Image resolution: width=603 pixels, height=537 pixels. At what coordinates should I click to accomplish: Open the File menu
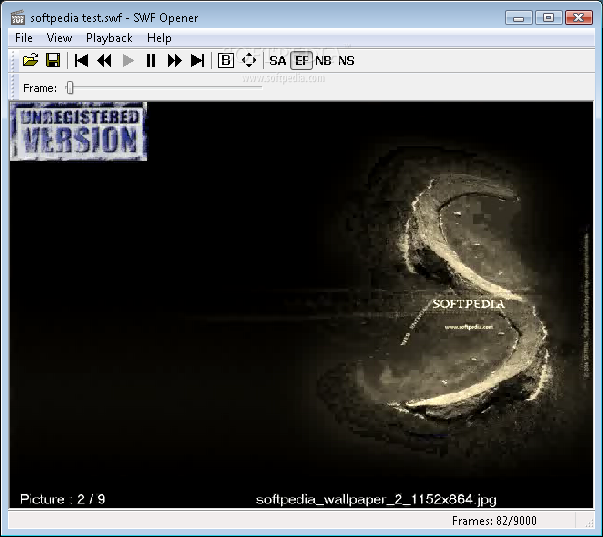pyautogui.click(x=24, y=38)
